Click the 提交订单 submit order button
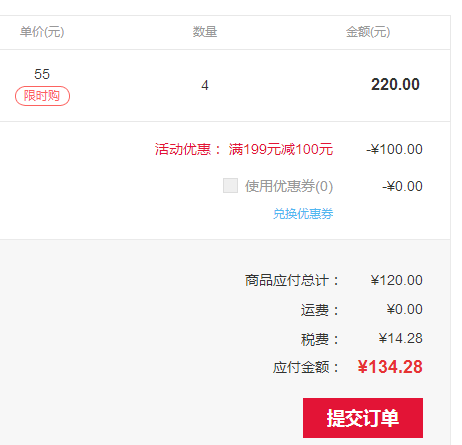 (363, 418)
